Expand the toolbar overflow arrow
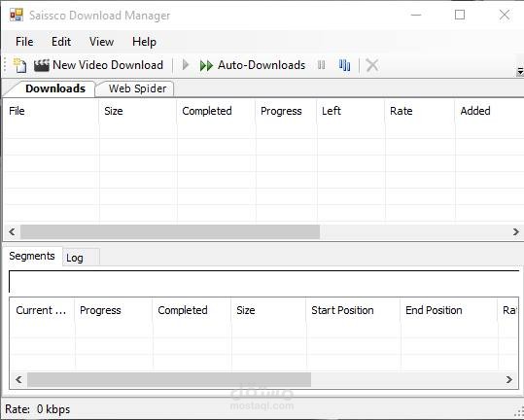This screenshot has width=524, height=420. (520, 72)
